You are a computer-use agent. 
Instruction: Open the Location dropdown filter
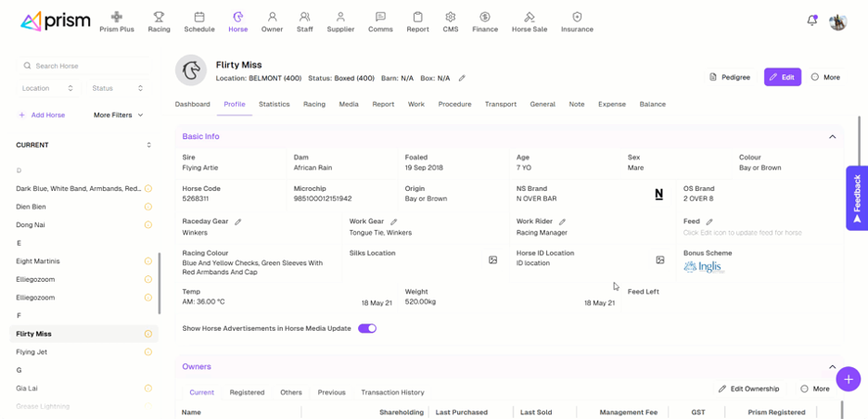coord(48,88)
